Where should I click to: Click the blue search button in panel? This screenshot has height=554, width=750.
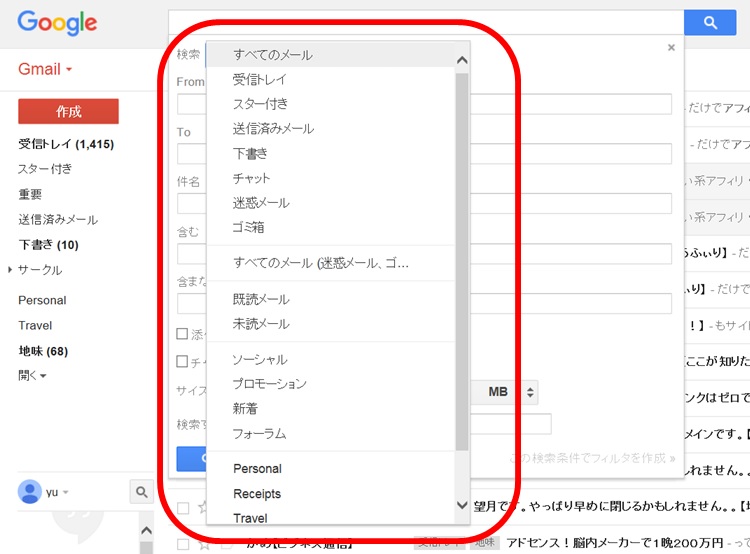[x=192, y=459]
